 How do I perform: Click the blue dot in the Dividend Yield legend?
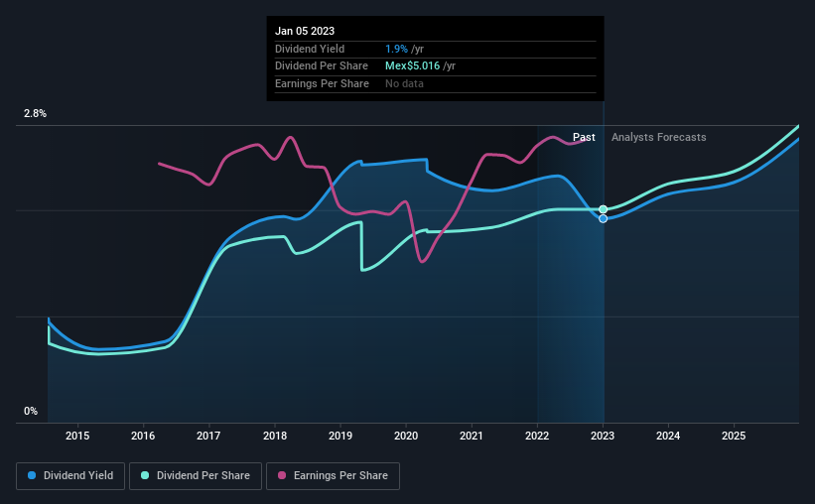point(32,475)
